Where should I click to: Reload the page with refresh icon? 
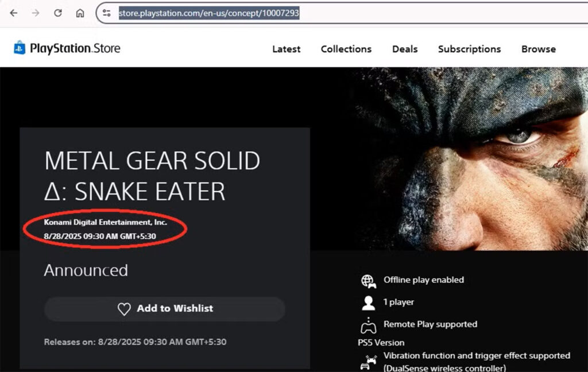[x=58, y=13]
